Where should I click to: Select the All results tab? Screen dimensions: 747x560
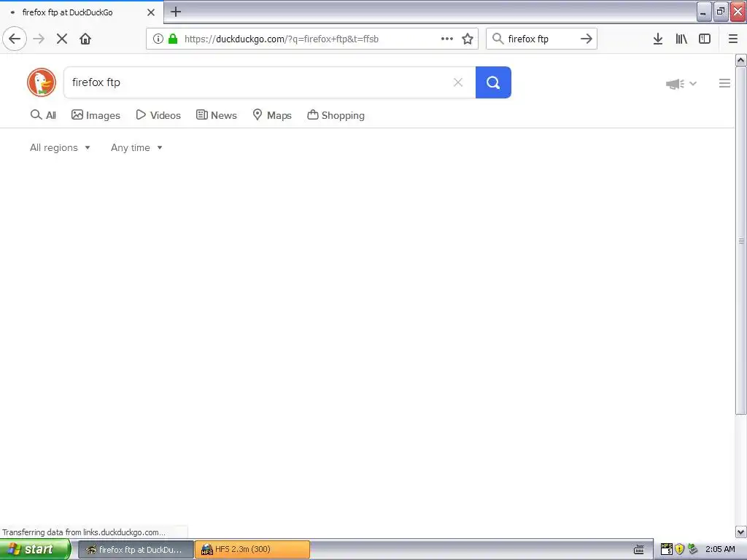tap(43, 115)
